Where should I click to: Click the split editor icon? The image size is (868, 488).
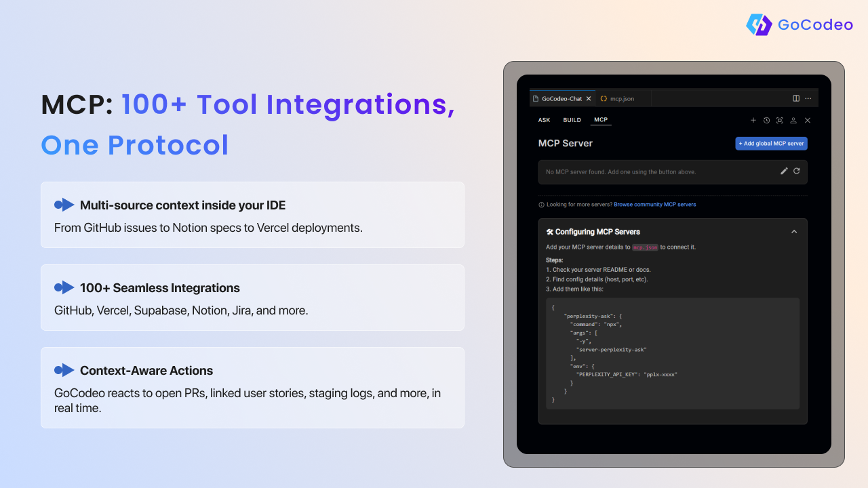pyautogui.click(x=796, y=98)
